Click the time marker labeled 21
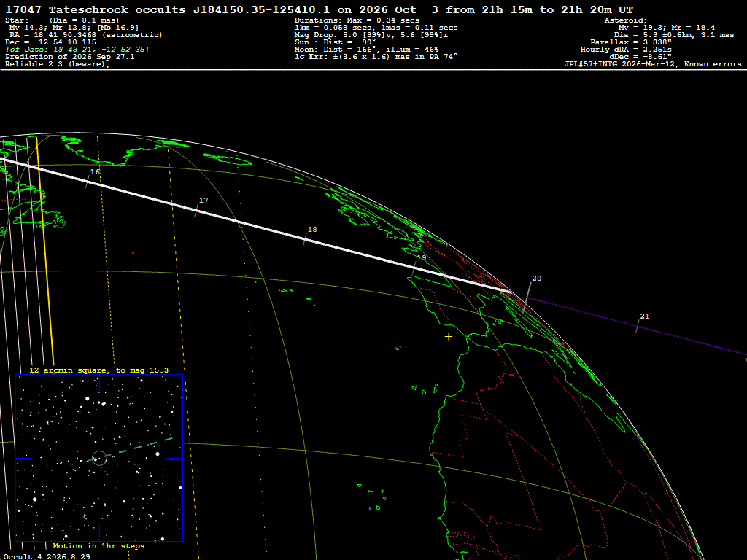The height and width of the screenshot is (560, 747). click(645, 316)
